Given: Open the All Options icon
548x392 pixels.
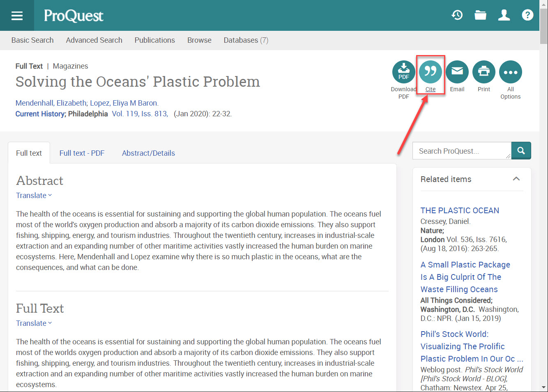Looking at the screenshot, I should click(x=510, y=71).
